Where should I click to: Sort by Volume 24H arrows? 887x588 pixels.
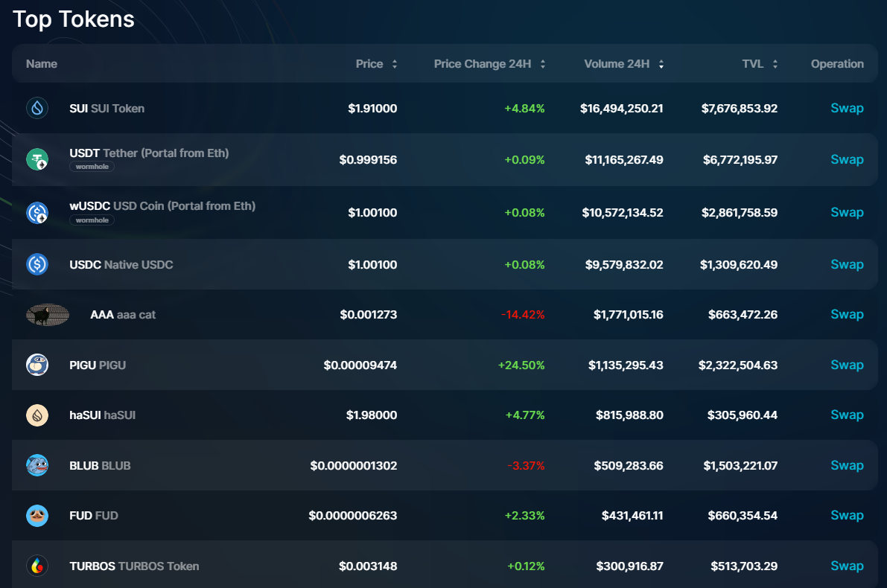click(x=661, y=65)
